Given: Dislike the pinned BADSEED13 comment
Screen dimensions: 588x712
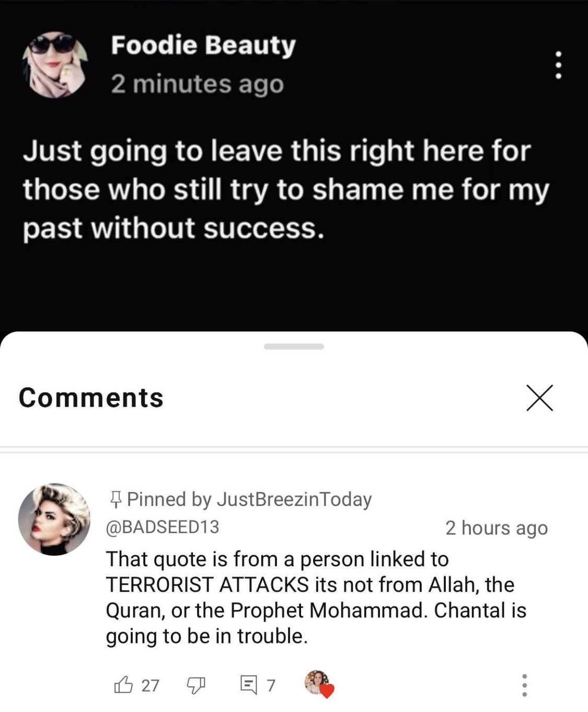Looking at the screenshot, I should click(196, 685).
